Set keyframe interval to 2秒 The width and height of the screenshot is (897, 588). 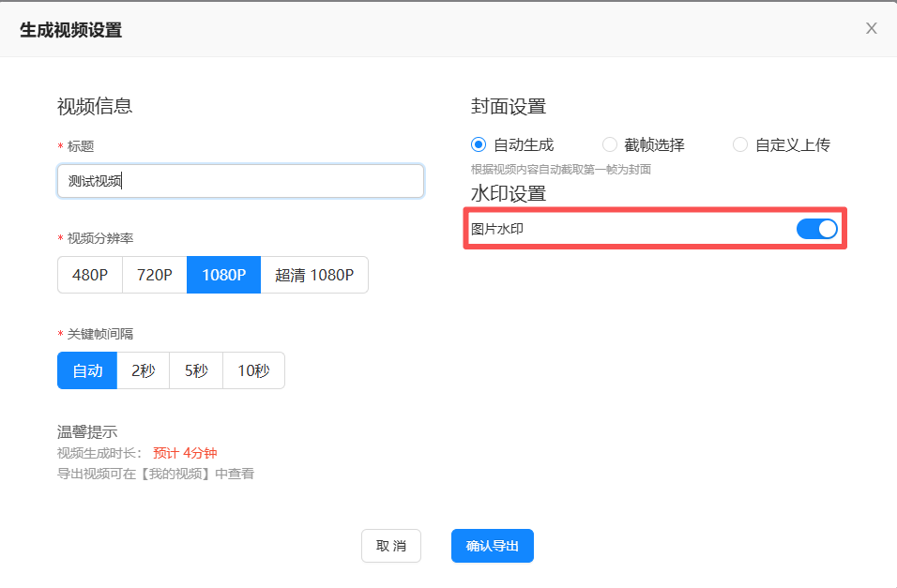tap(143, 370)
